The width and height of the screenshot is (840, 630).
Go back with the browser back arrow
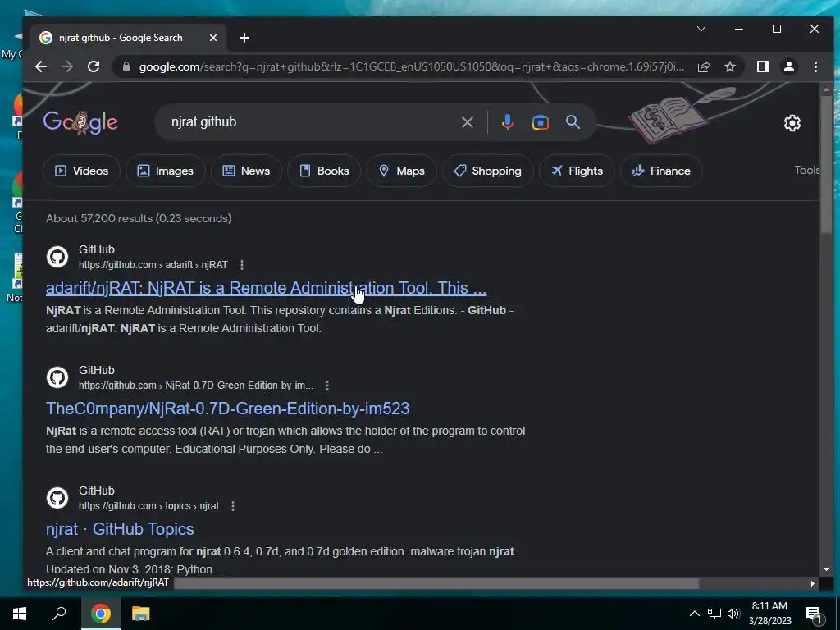pos(41,66)
